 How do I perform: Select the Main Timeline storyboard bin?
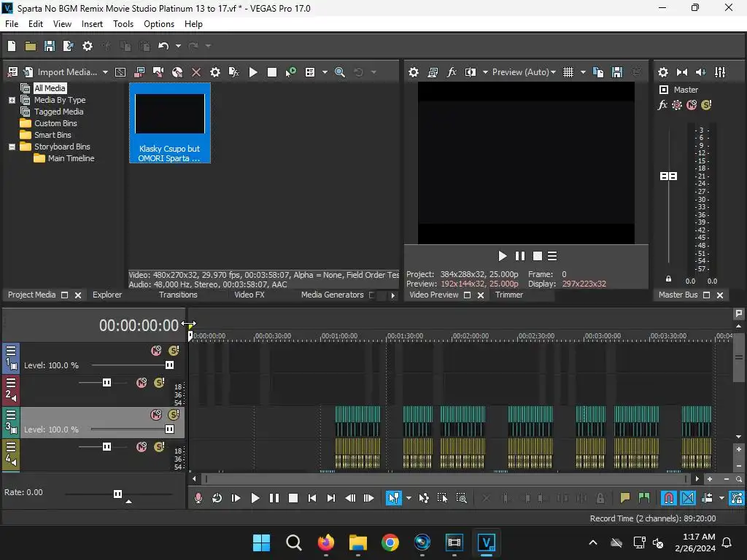(x=71, y=158)
